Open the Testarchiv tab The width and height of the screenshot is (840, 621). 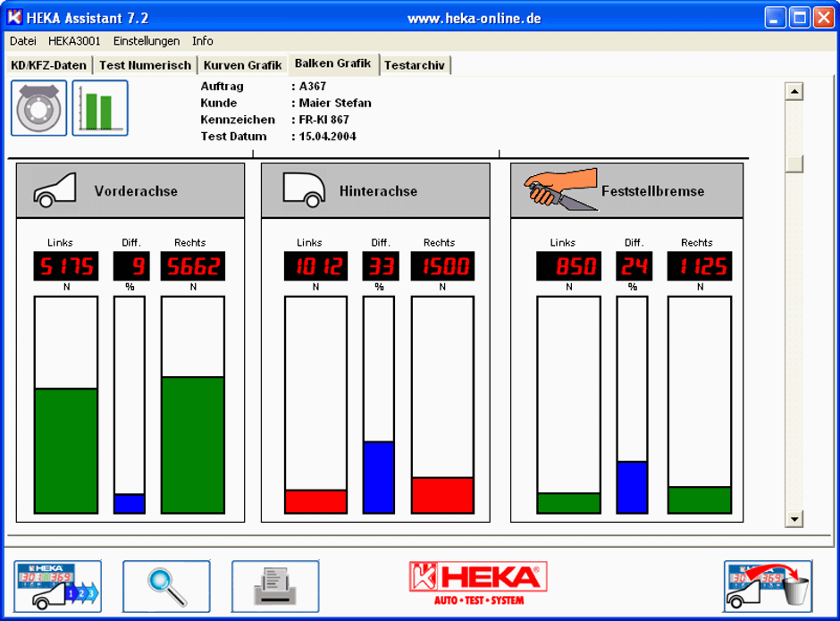point(415,65)
